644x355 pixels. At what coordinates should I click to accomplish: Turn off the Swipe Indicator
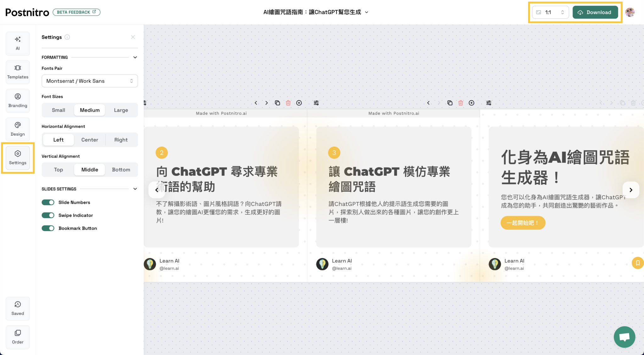(x=48, y=215)
